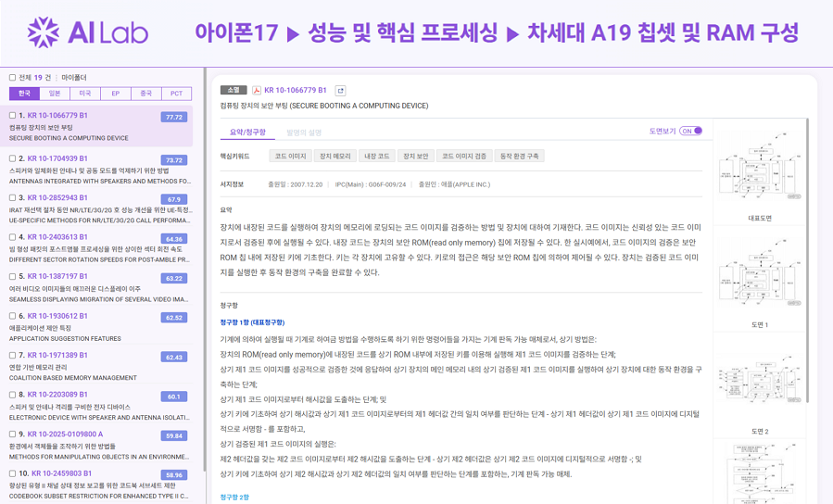Open KR 10-2852943 B1 patent link
The width and height of the screenshot is (833, 504).
(57, 197)
